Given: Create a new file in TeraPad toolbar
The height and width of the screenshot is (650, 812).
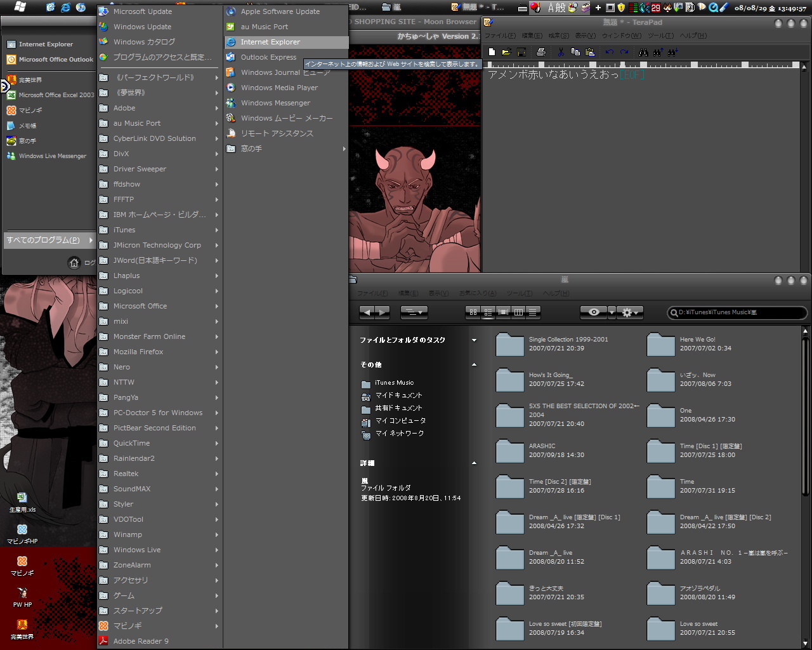Looking at the screenshot, I should pyautogui.click(x=492, y=52).
